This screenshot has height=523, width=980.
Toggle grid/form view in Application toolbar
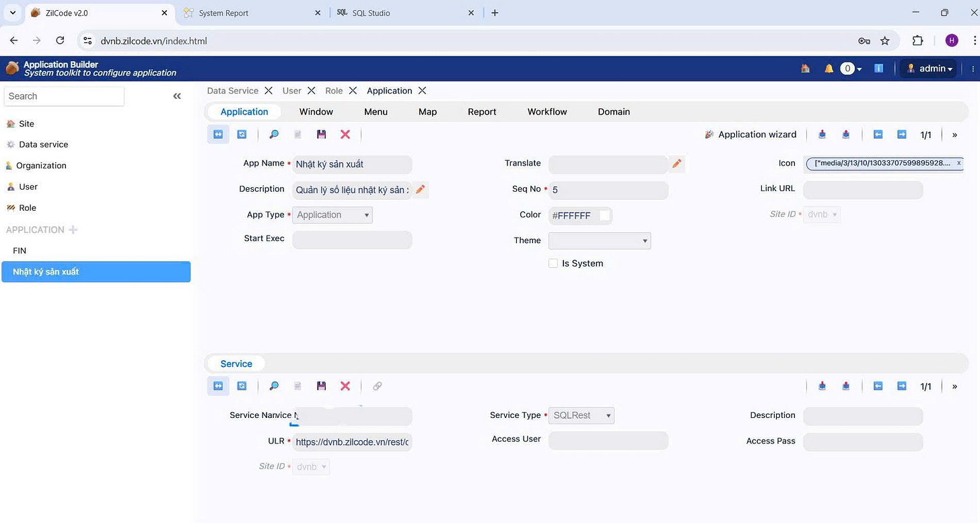click(218, 135)
